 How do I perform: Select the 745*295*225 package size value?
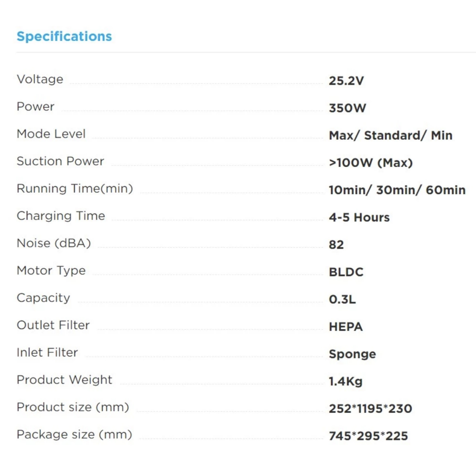pyautogui.click(x=368, y=436)
